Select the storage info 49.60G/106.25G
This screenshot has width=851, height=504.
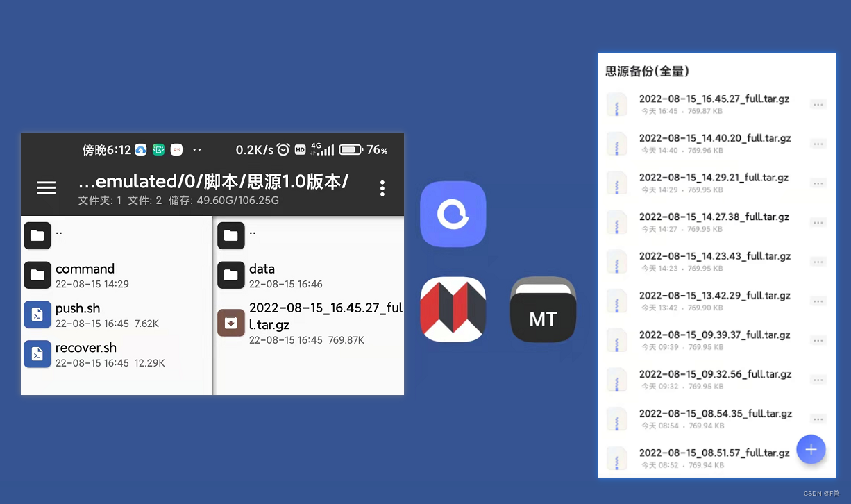(x=239, y=201)
